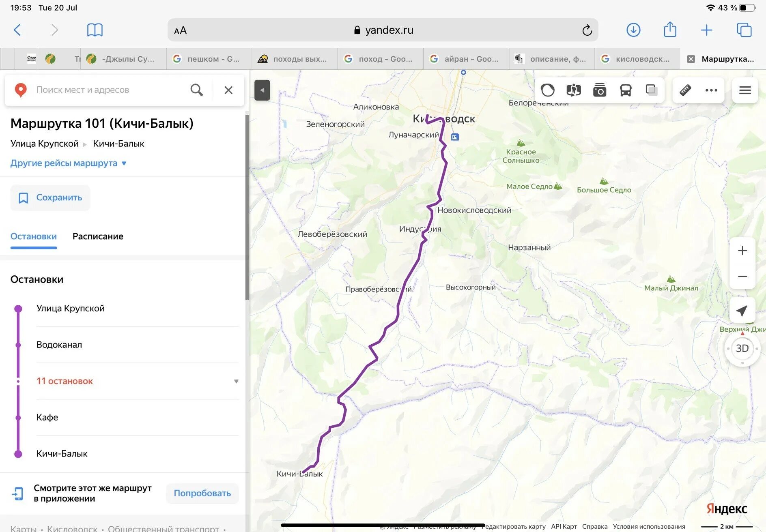Screen dimensions: 766x532
Task: Click the Нарзанный settlement label
Action: (529, 247)
